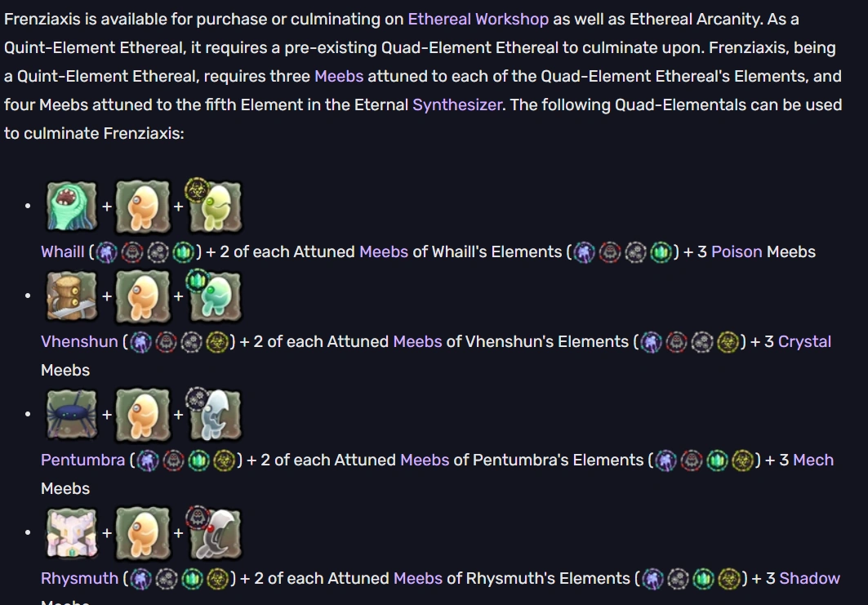
Task: Open the Pentumbra text link
Action: [x=82, y=460]
